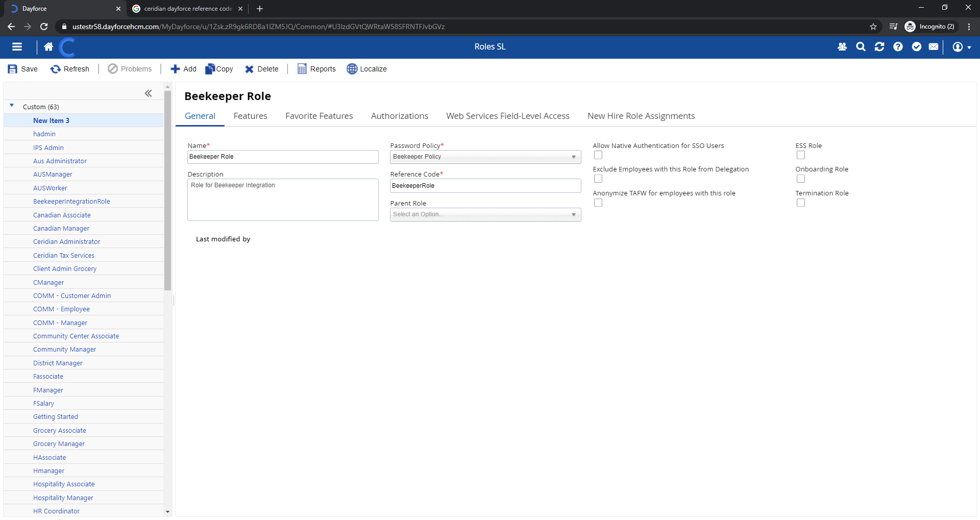Open the messages envelope icon
The image size is (980, 520).
934,47
